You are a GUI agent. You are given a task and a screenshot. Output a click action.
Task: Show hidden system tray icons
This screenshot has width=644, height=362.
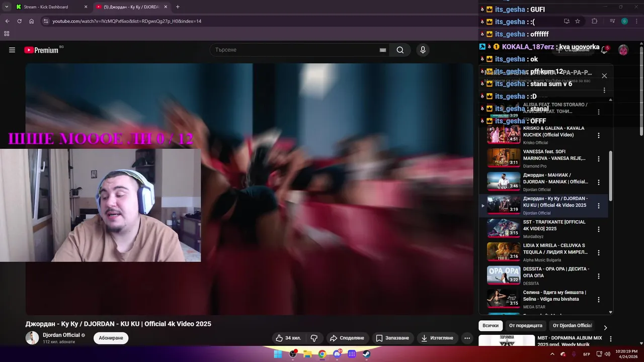coord(552,354)
